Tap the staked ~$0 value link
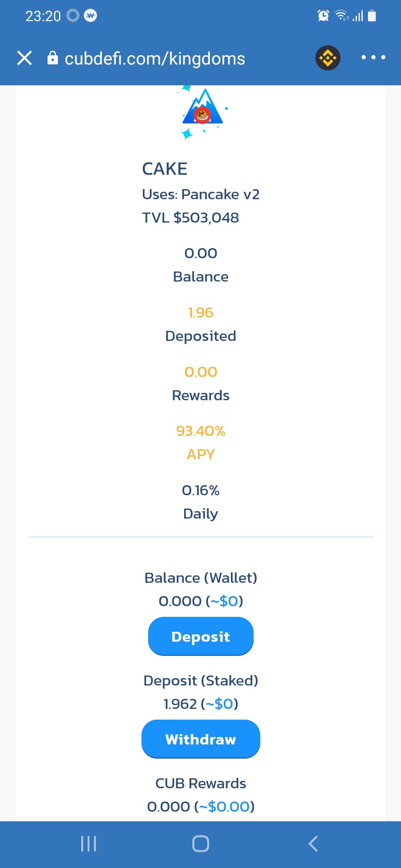Viewport: 401px width, 868px height. (x=219, y=704)
